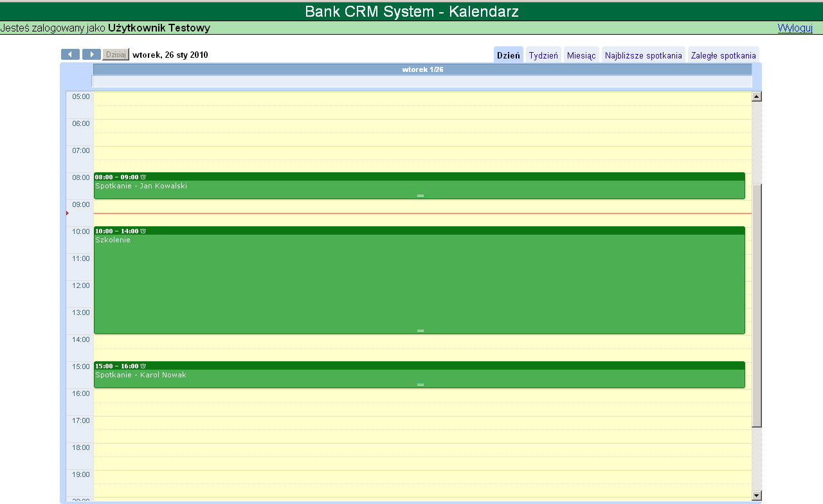This screenshot has width=823, height=504.
Task: Open the Spotkanie - Karol Nowak event
Action: [419, 375]
